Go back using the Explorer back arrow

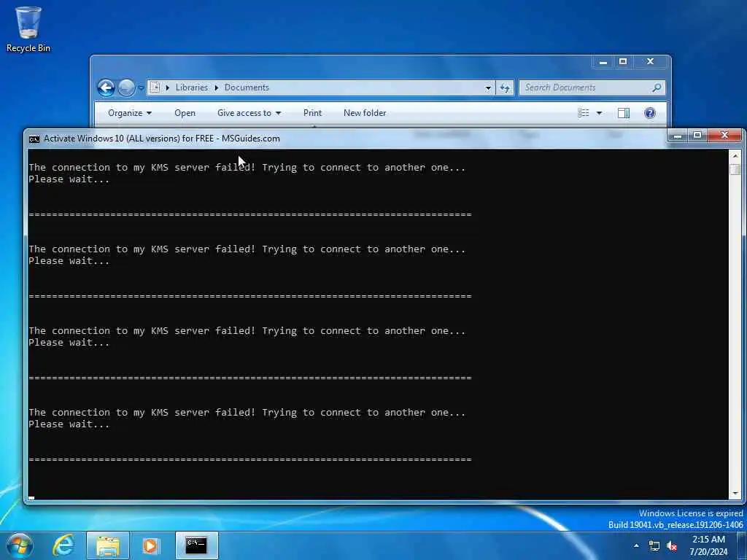point(107,87)
